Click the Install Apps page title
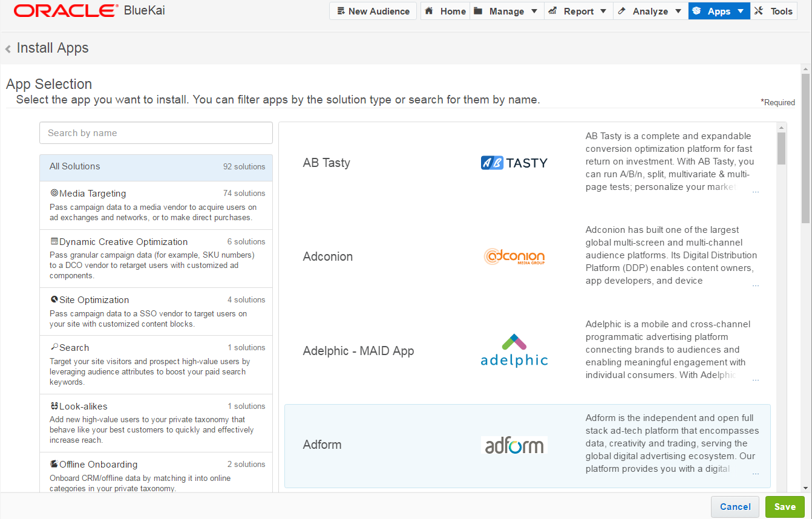This screenshot has height=519, width=812. [x=53, y=48]
